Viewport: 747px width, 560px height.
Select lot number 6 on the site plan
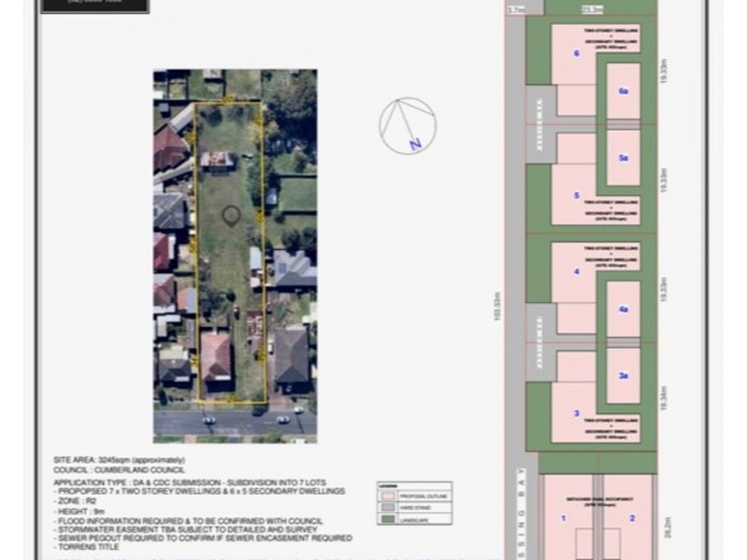point(577,54)
